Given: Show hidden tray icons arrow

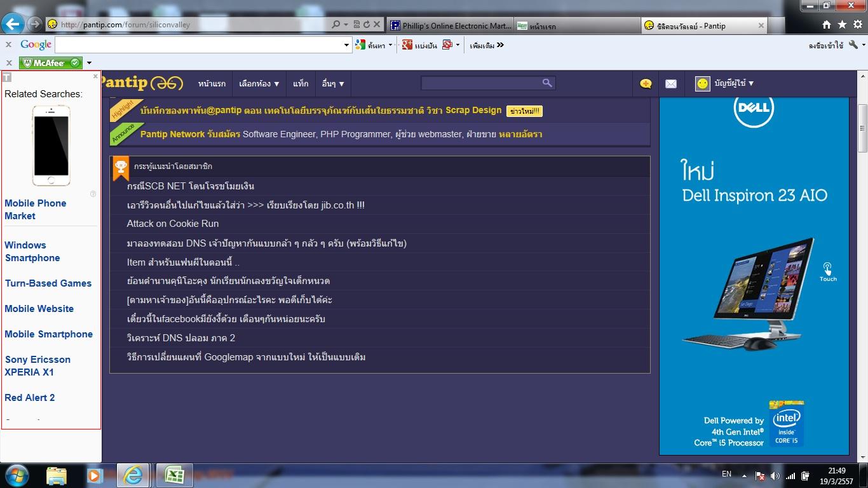Looking at the screenshot, I should tap(744, 475).
